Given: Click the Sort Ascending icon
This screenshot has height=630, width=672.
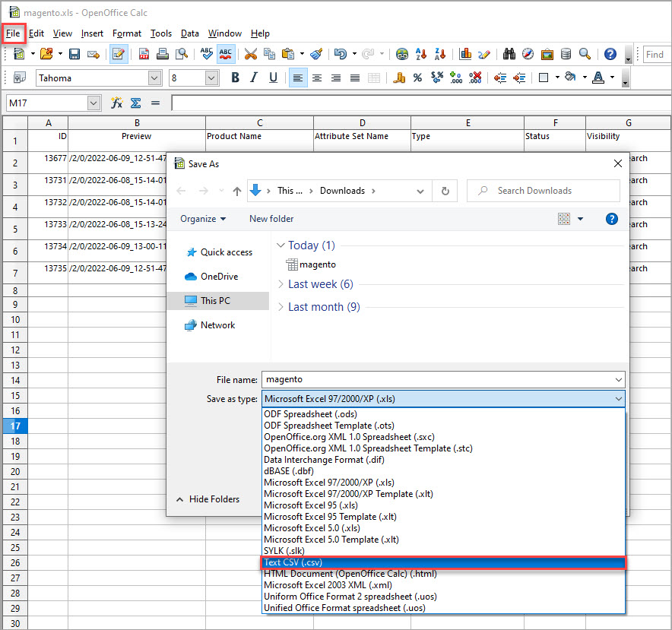Looking at the screenshot, I should [421, 54].
